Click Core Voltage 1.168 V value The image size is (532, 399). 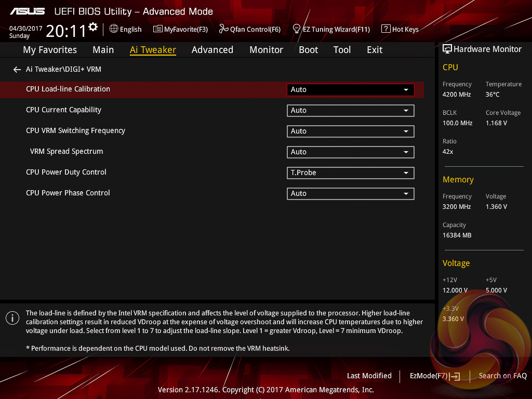(x=496, y=123)
